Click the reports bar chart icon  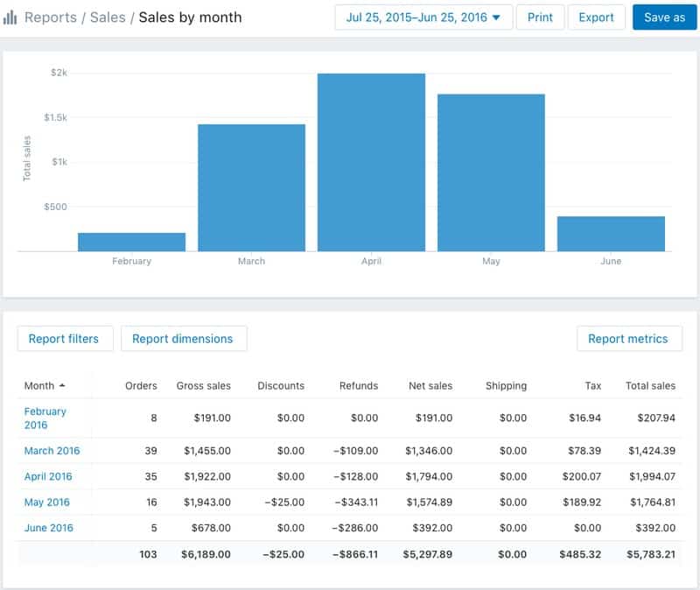(10, 18)
